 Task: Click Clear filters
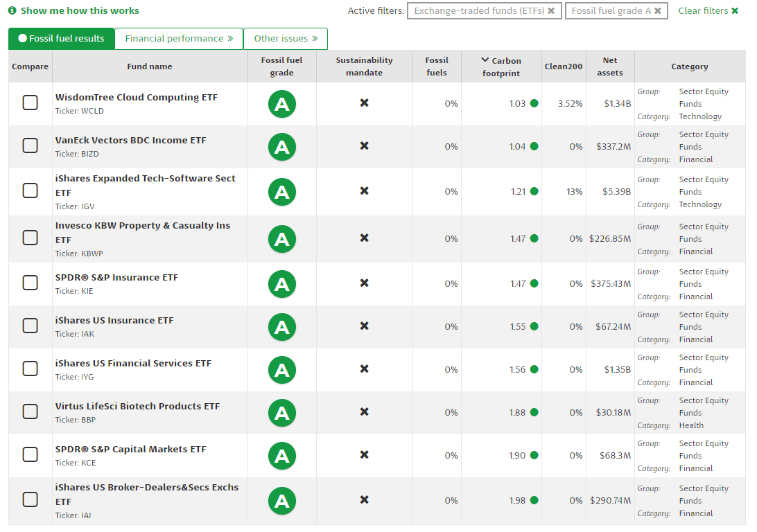(708, 11)
